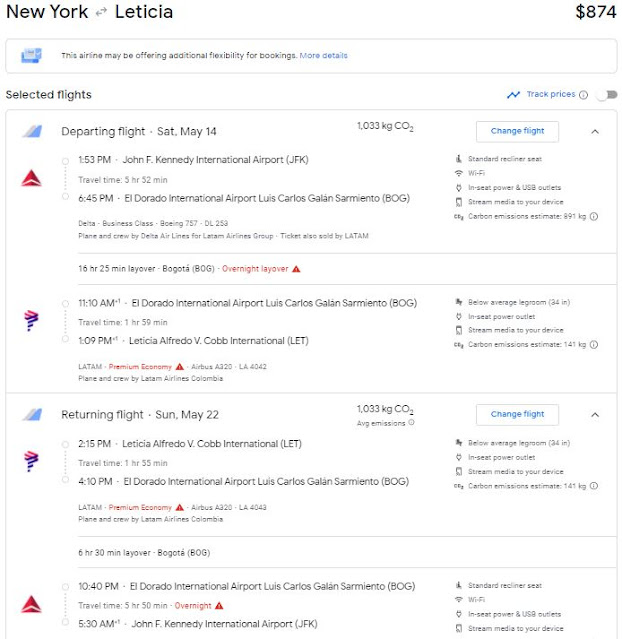This screenshot has height=639, width=622.
Task: Click 'Travel time: 5 hr 52 min' text
Action: tap(123, 180)
